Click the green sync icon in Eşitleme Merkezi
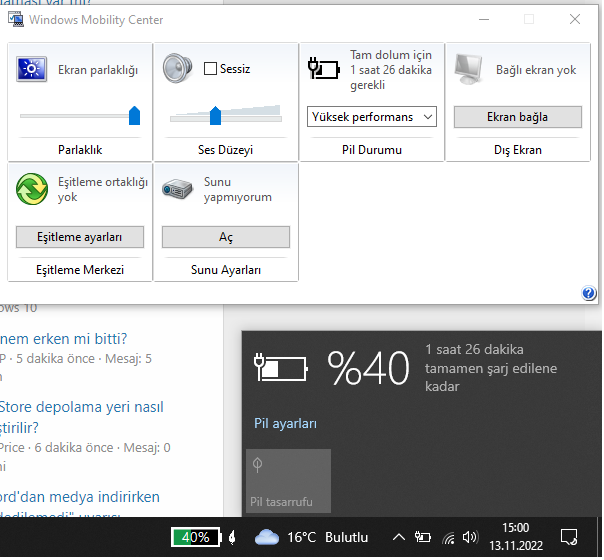This screenshot has height=560, width=604. [x=32, y=189]
